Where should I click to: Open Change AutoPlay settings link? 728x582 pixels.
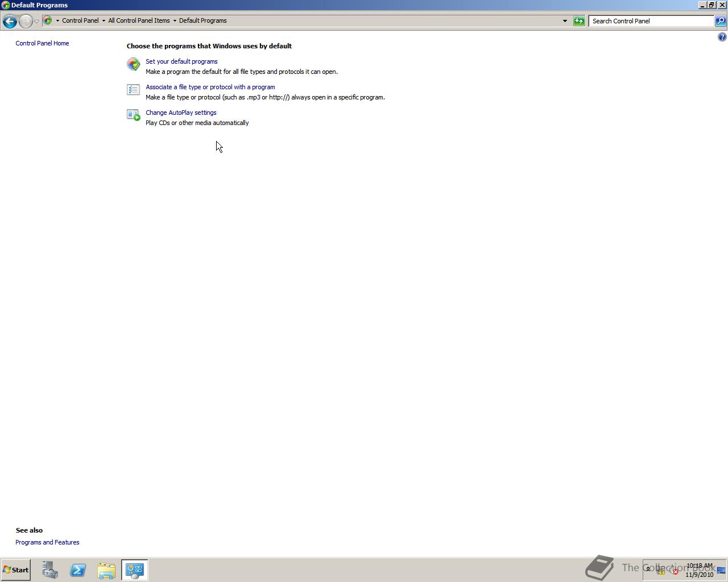[x=181, y=113]
